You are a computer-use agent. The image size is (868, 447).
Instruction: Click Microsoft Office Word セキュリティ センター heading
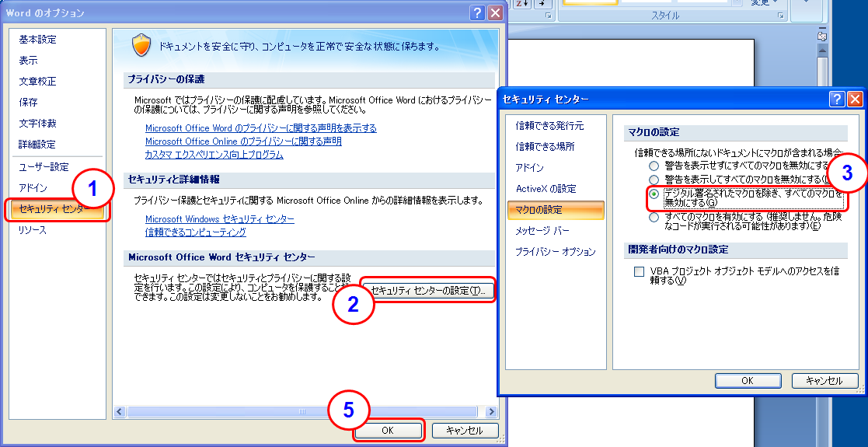coord(221,257)
